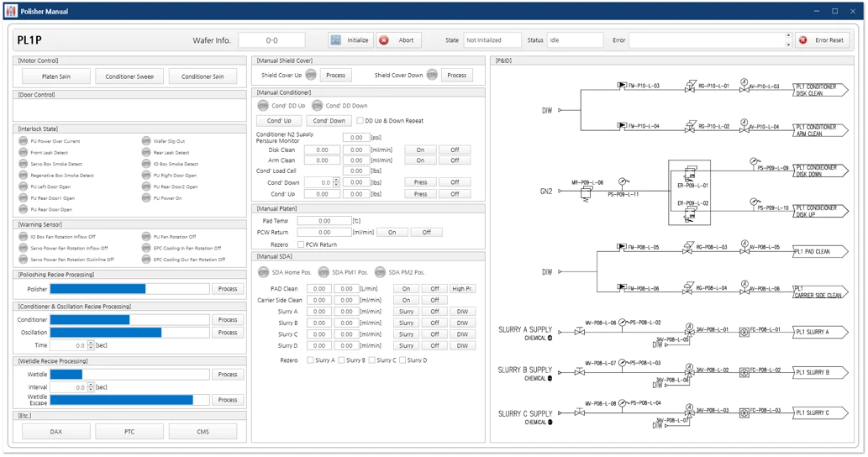868x457 pixels.
Task: Click the IO Box Fan Rotation Inflow Off indicator
Action: [24, 237]
